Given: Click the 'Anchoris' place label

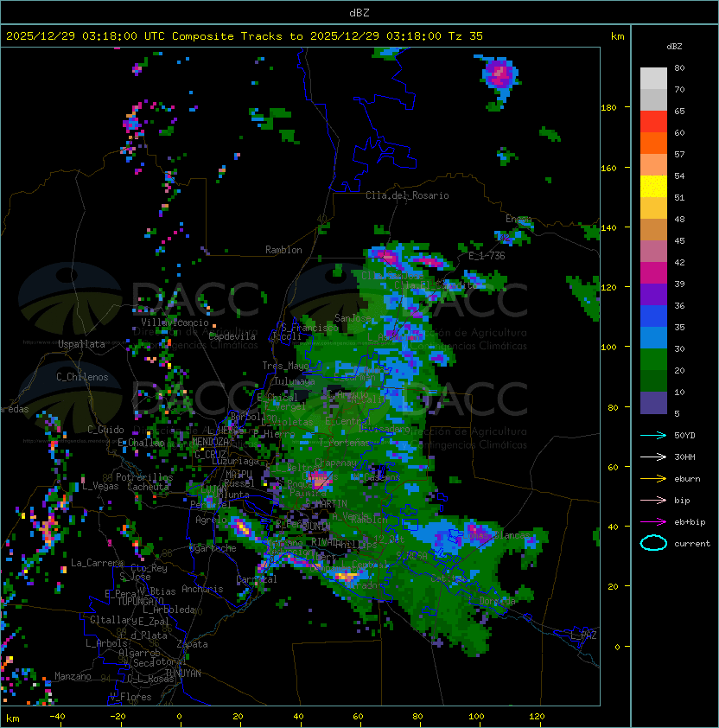Looking at the screenshot, I should pos(202,589).
